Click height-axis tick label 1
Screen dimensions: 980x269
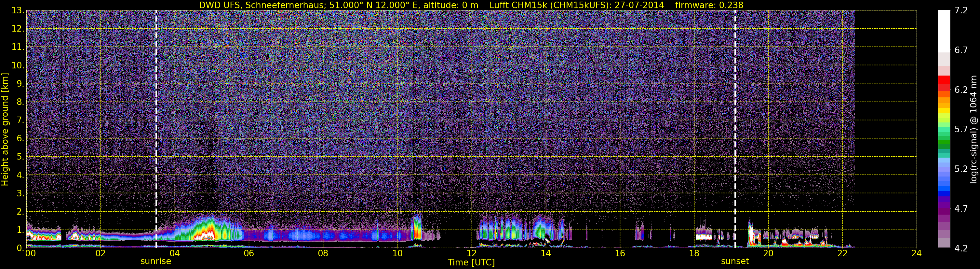20,230
